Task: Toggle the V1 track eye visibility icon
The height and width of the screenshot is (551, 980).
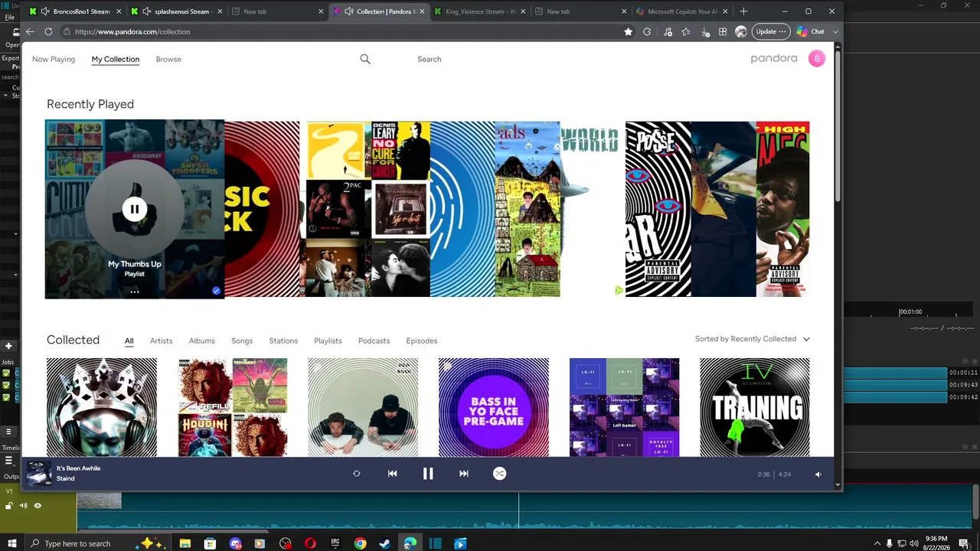Action: click(x=38, y=505)
